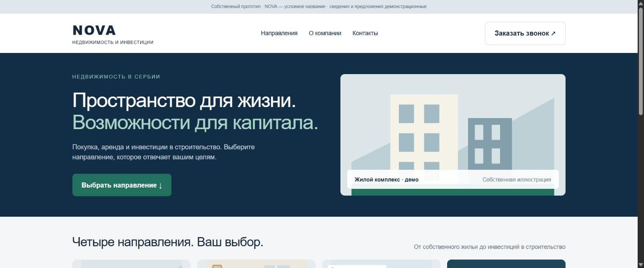The image size is (644, 268).
Task: Click the Выбрать направление button
Action: [x=122, y=185]
